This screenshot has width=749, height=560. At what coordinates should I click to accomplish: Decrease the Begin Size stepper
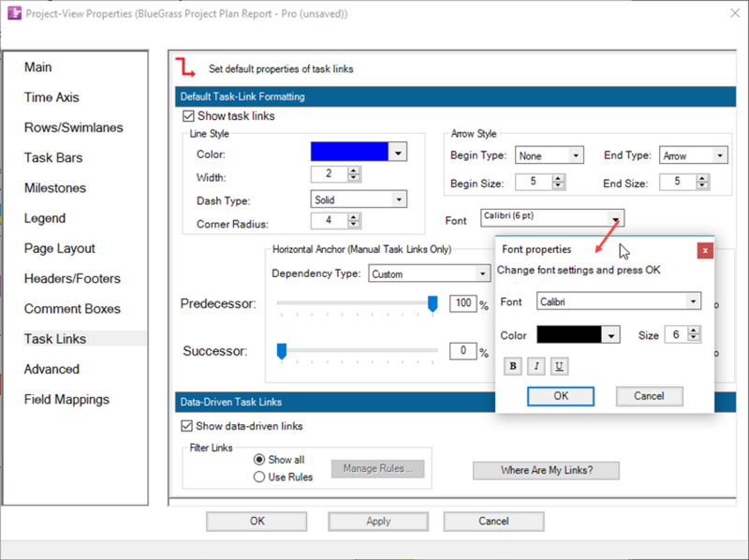[x=558, y=185]
